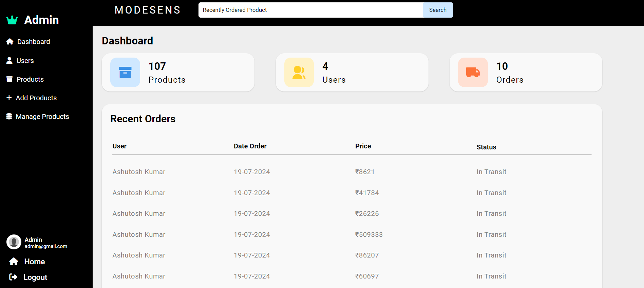Focus the Recently Ordered Product search field

(310, 10)
